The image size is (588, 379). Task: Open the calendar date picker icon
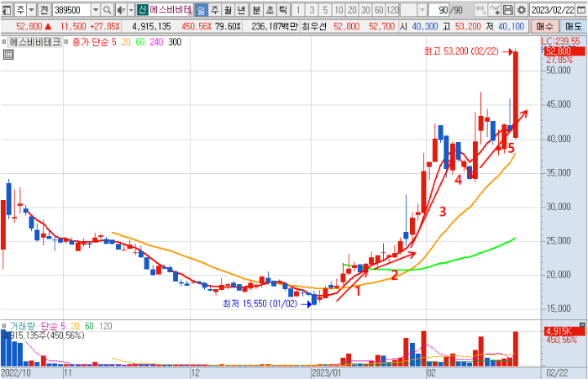point(581,10)
